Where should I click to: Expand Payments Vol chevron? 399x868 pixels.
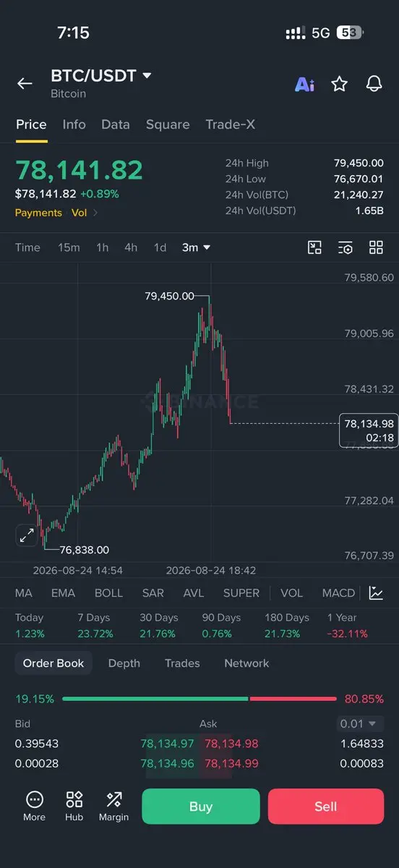(x=95, y=213)
